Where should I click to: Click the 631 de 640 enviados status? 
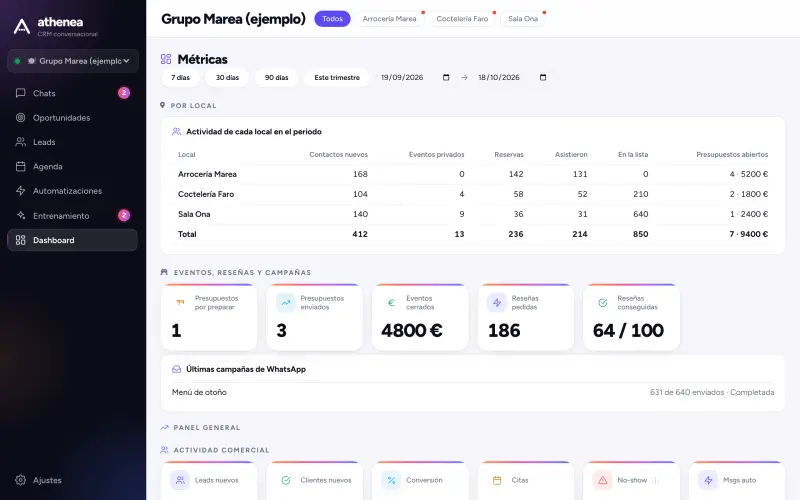[712, 392]
